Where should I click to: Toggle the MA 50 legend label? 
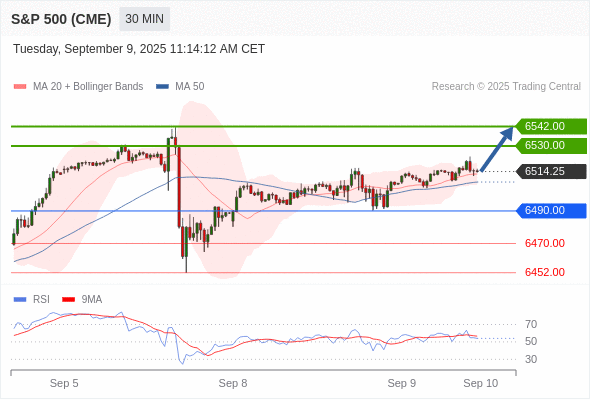(x=190, y=87)
